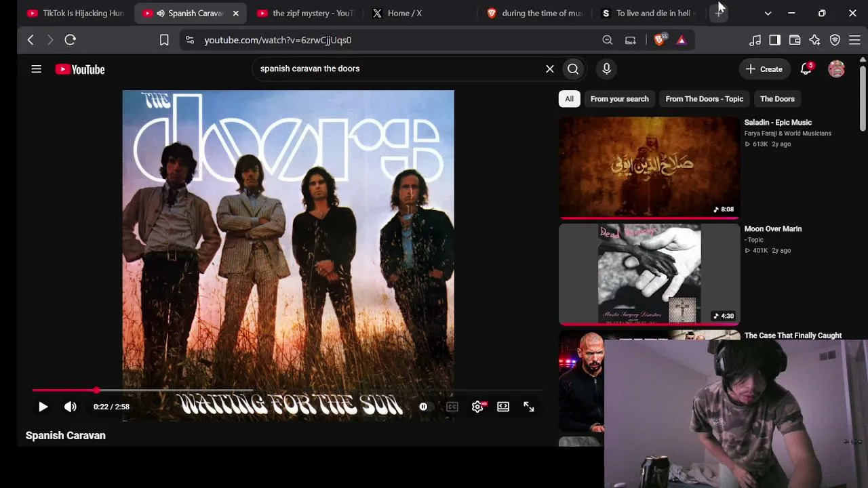
Task: Switch the player to theater mode
Action: [x=503, y=407]
